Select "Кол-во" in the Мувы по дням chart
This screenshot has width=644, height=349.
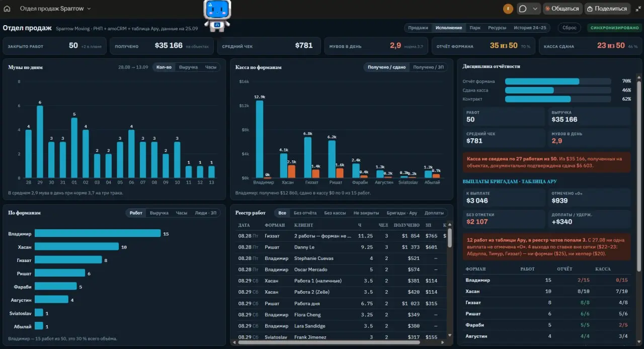164,67
